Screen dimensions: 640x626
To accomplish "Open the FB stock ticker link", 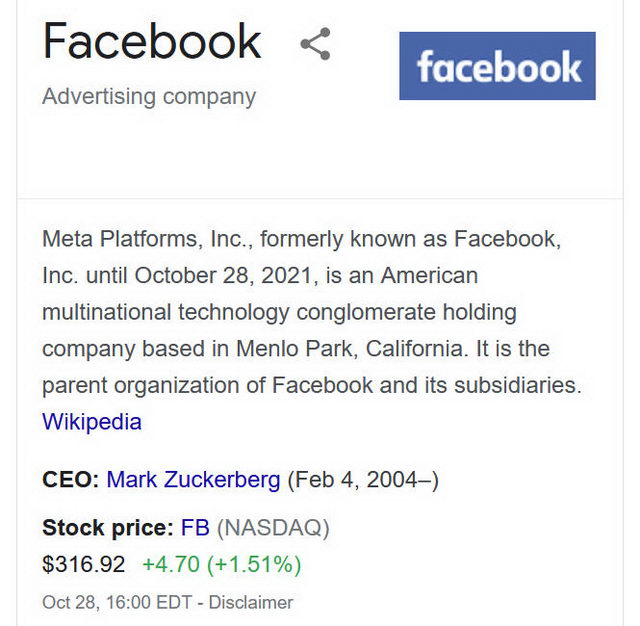I will pyautogui.click(x=195, y=527).
